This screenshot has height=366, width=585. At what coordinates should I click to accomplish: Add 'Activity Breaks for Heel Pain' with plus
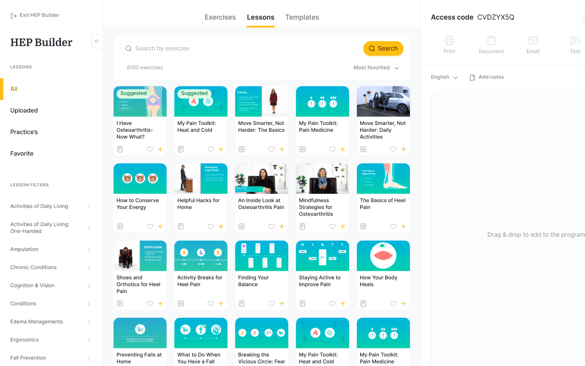coord(221,304)
